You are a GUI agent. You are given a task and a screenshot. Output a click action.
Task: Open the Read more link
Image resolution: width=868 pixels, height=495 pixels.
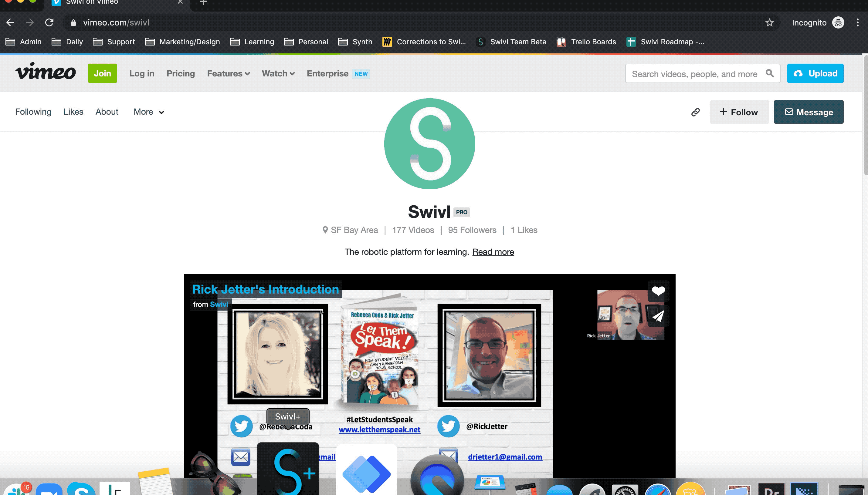[x=493, y=251]
